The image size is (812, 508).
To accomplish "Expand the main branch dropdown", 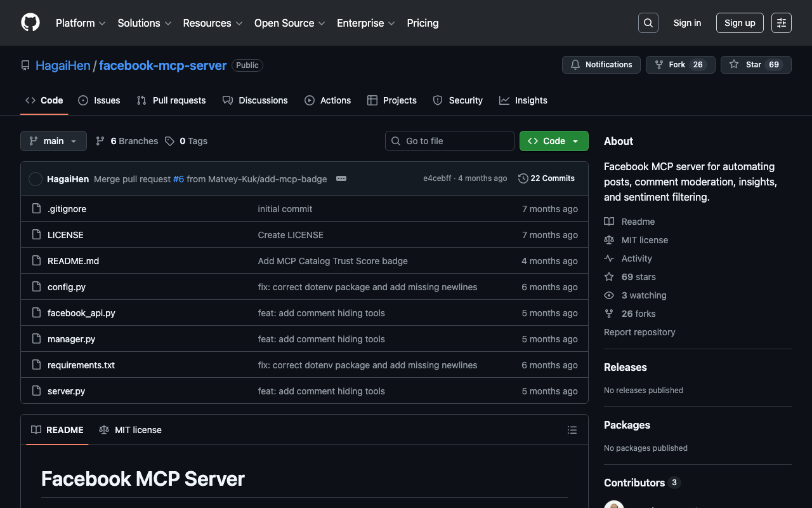I will (53, 141).
